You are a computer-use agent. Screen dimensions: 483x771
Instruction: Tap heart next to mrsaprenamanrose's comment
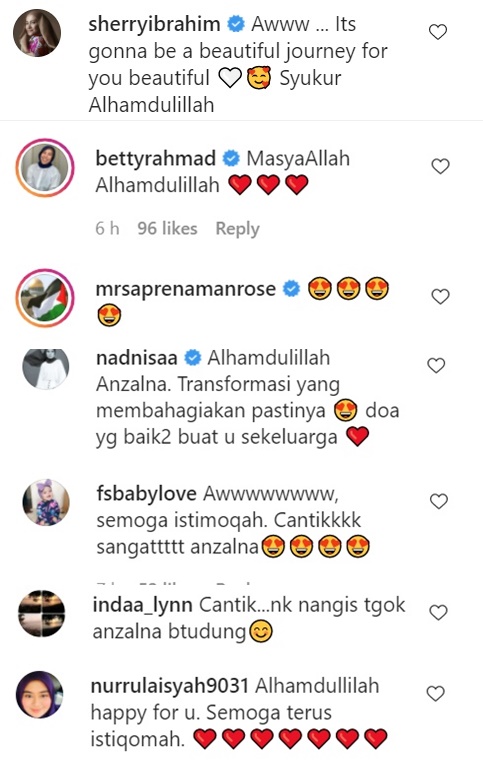pyautogui.click(x=440, y=297)
